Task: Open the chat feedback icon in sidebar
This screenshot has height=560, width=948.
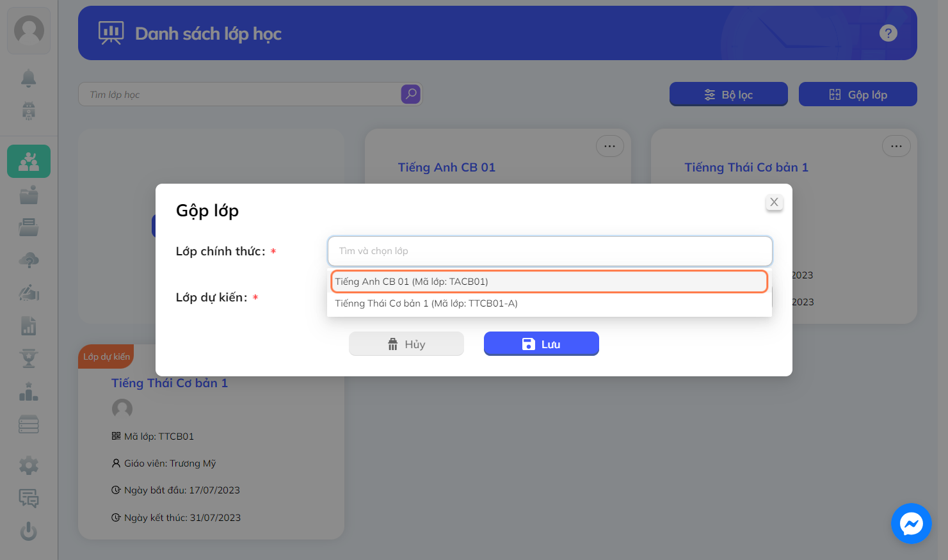Action: coord(29,498)
